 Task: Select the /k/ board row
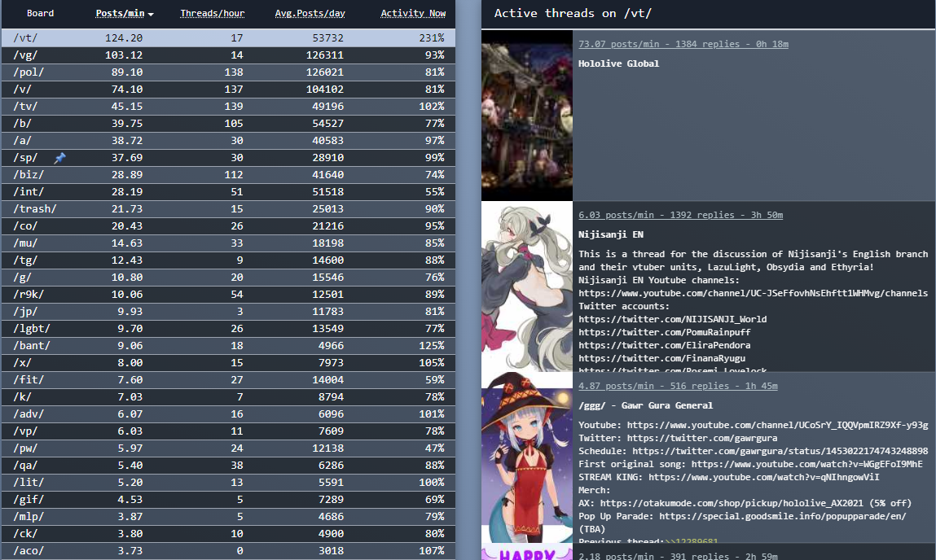tap(228, 397)
